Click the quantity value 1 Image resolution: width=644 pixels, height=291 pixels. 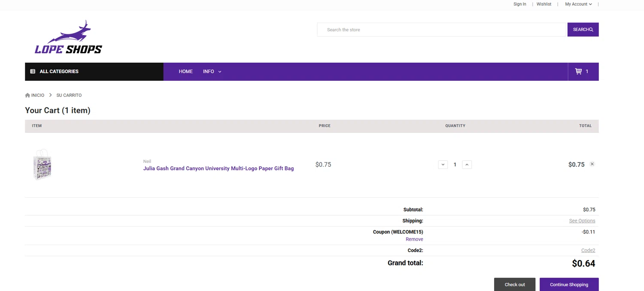pos(455,165)
